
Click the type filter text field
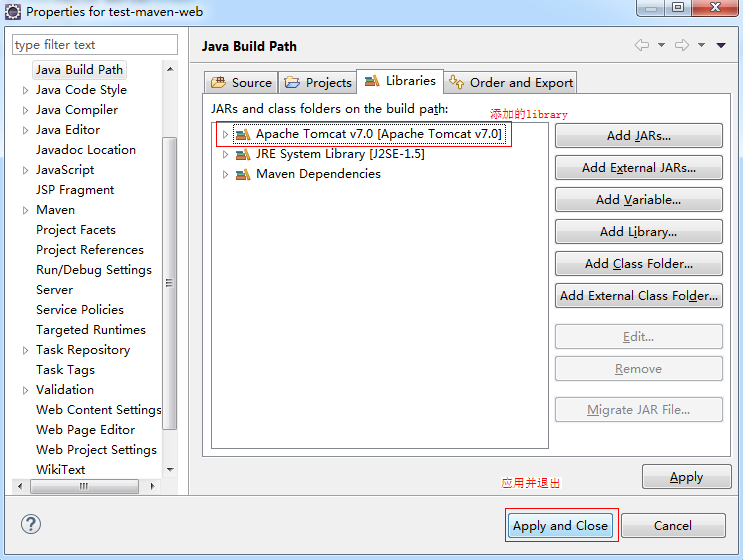coord(95,45)
